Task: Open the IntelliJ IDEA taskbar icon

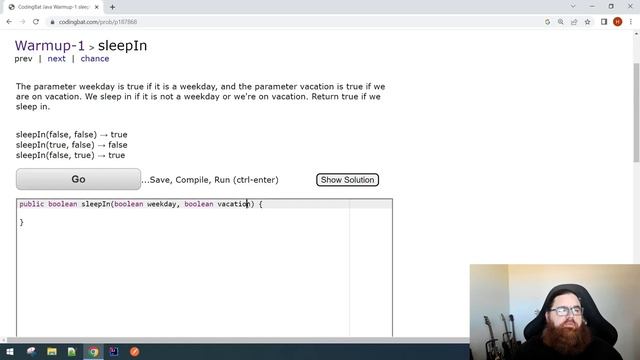Action: click(x=114, y=352)
